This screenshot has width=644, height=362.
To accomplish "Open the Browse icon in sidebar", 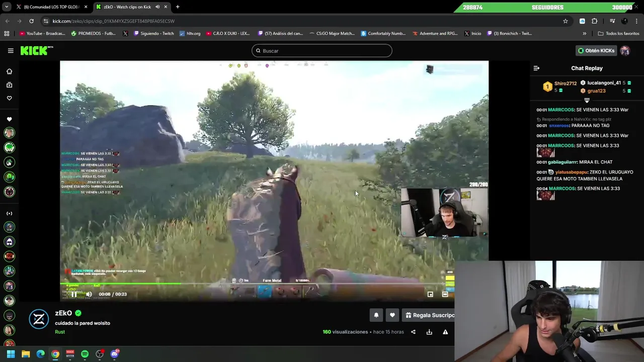I will tap(9, 85).
